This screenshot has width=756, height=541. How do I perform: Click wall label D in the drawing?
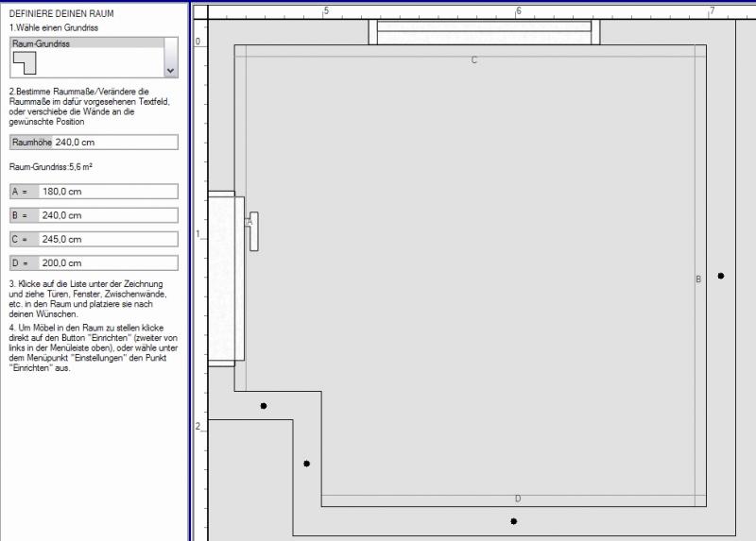[518, 499]
